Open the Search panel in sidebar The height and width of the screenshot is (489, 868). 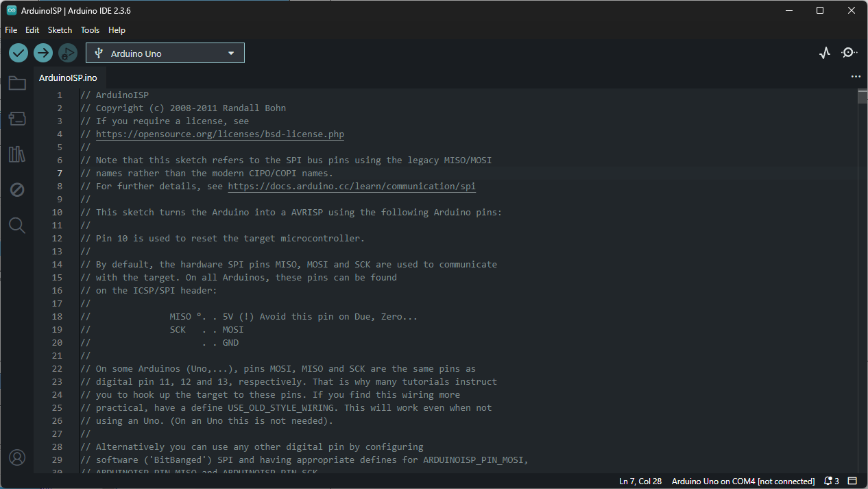click(16, 225)
